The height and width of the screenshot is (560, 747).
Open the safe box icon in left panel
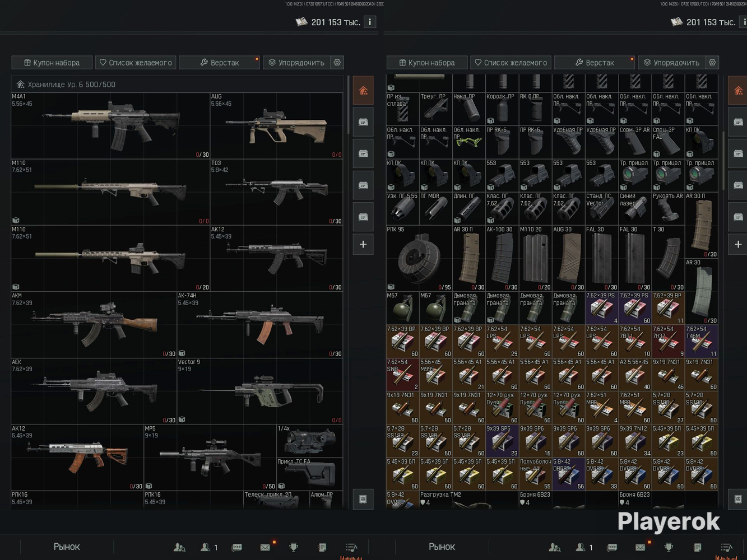coord(363,499)
